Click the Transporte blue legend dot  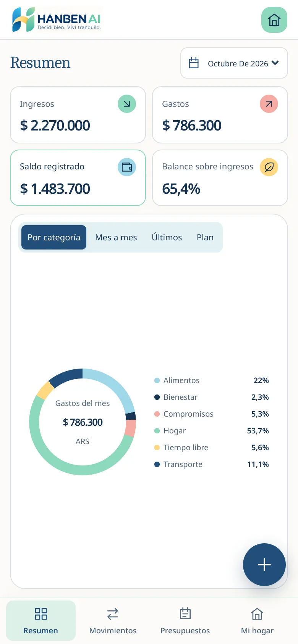157,464
